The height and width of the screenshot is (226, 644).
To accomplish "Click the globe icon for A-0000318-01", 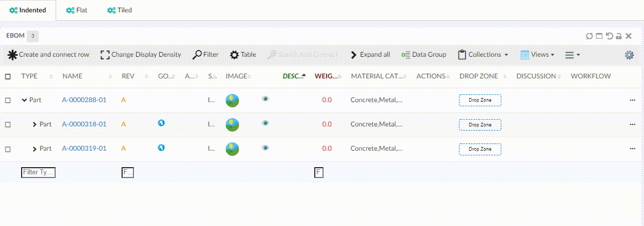I will (161, 123).
